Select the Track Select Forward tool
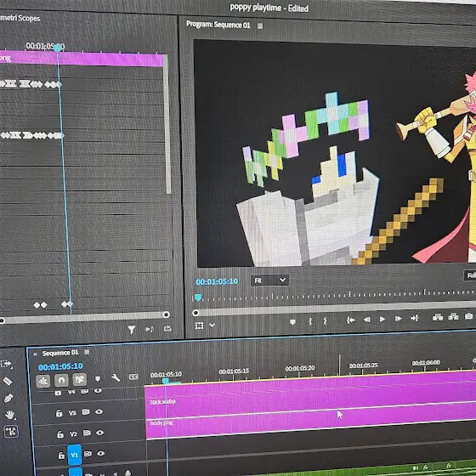The image size is (476, 476). click(x=7, y=364)
